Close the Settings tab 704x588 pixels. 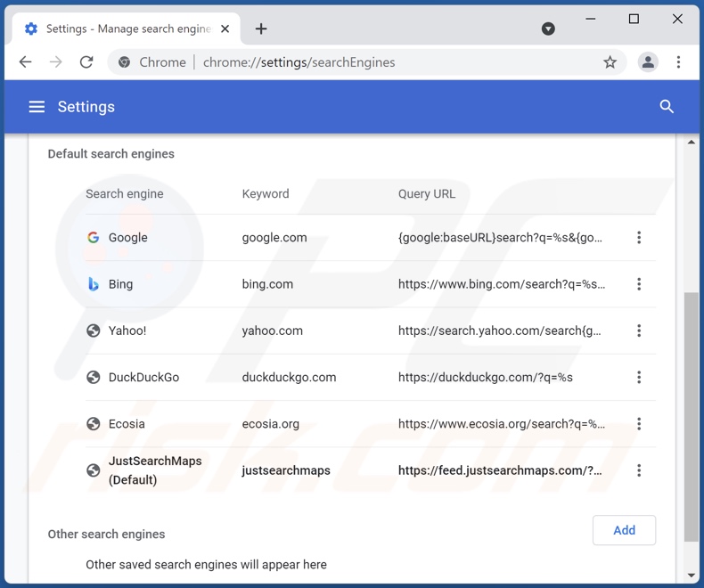point(225,29)
